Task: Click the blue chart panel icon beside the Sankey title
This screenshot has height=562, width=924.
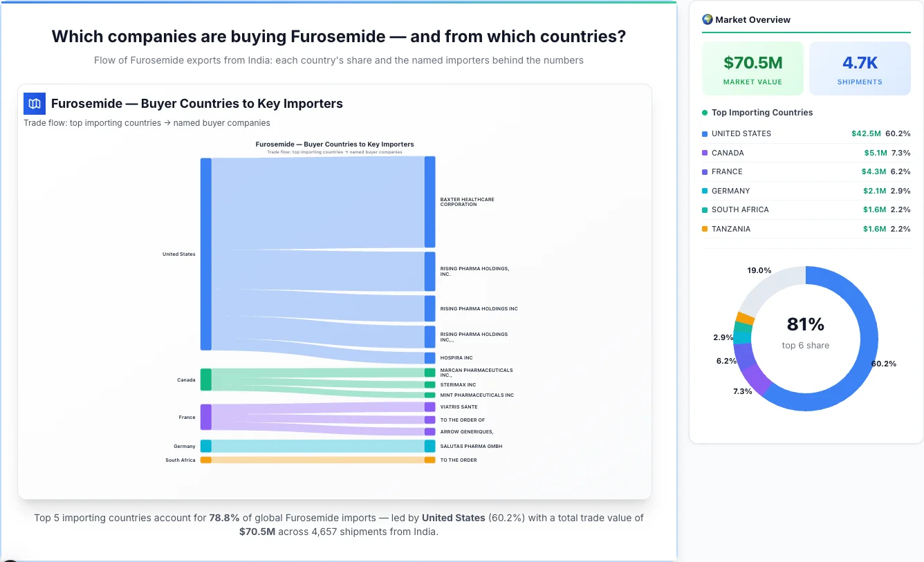Action: (34, 102)
